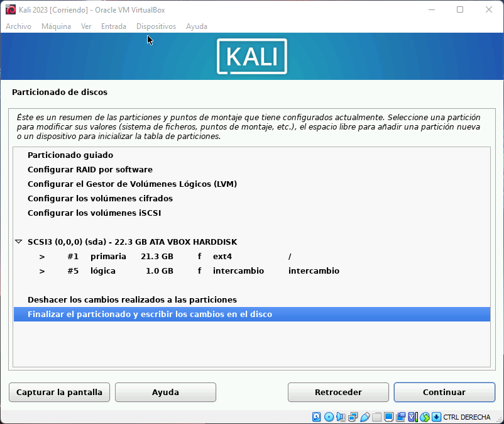The image size is (504, 424).
Task: Select Finalizar el particionado y escribir cambios
Action: tap(252, 315)
